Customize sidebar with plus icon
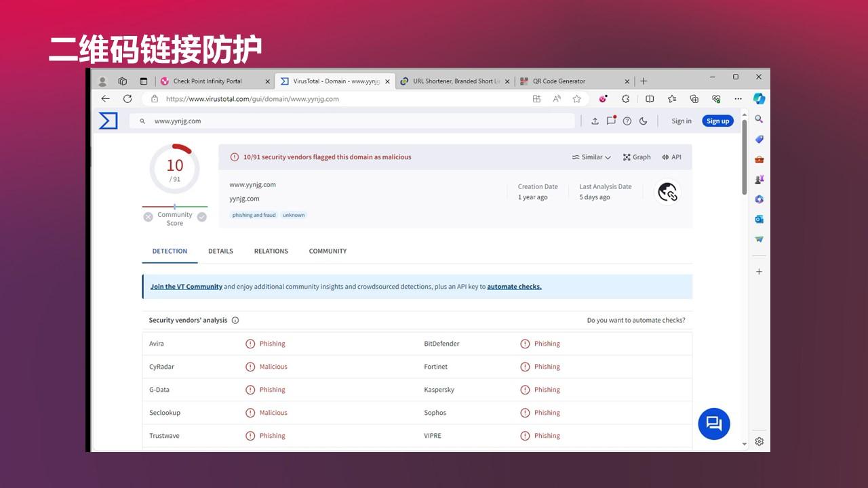Viewport: 868px width, 488px height. tap(759, 271)
